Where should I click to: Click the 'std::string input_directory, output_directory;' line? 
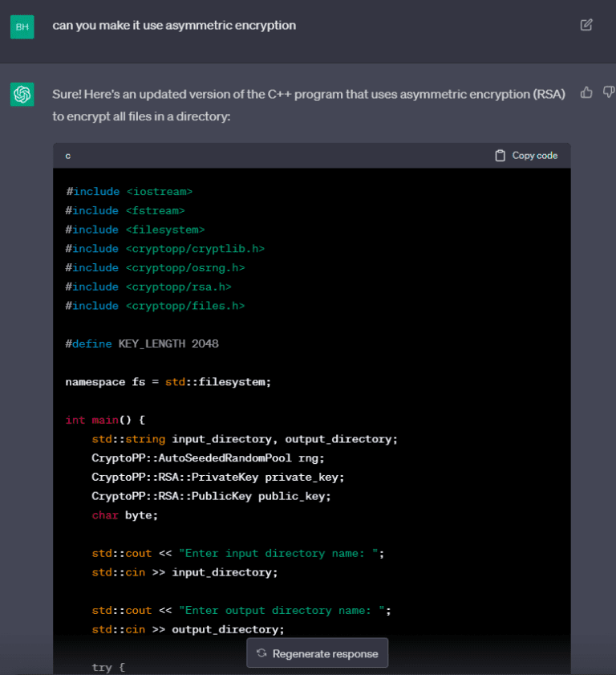point(245,439)
